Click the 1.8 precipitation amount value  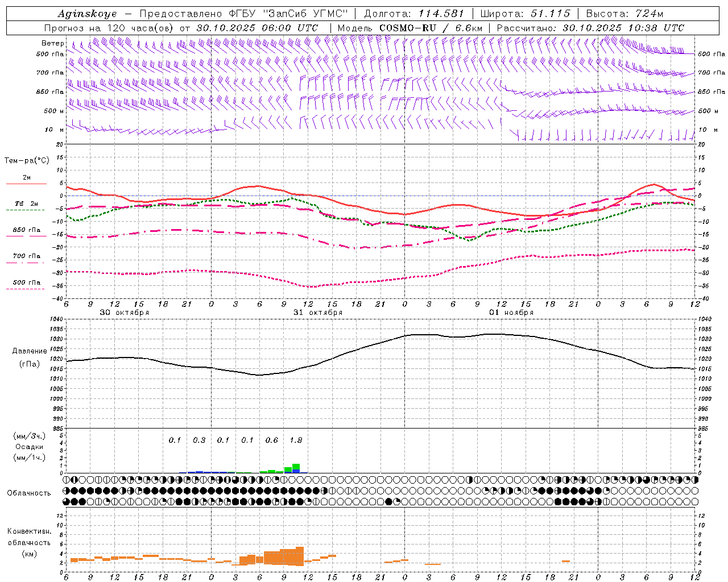pyautogui.click(x=296, y=440)
